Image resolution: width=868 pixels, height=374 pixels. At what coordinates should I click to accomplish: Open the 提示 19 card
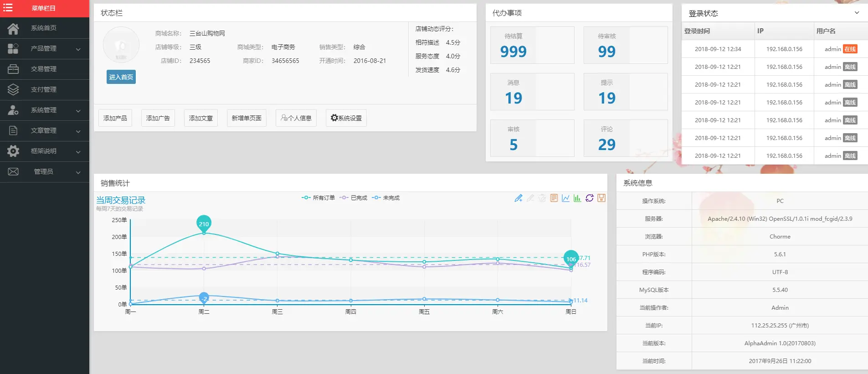[626, 92]
